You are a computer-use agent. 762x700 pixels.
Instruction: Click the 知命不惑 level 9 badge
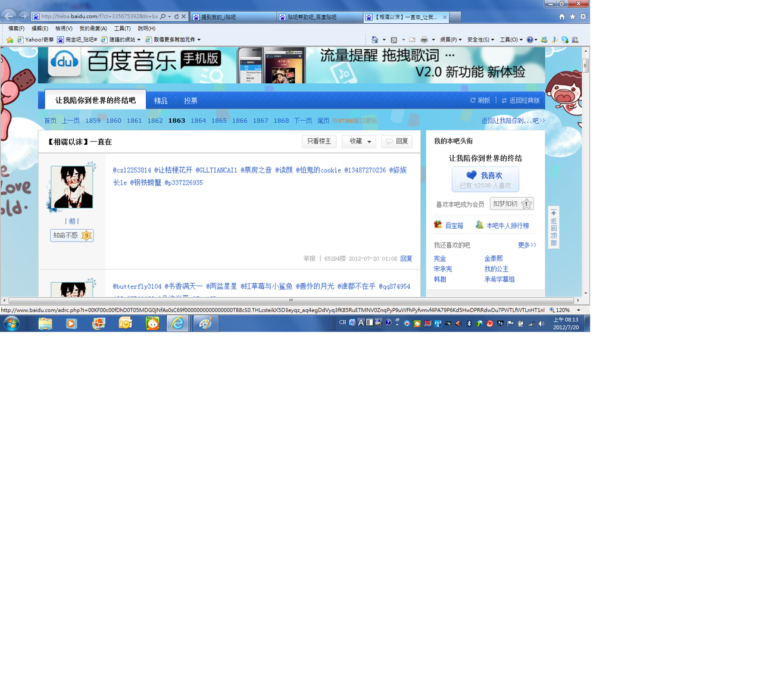click(72, 236)
